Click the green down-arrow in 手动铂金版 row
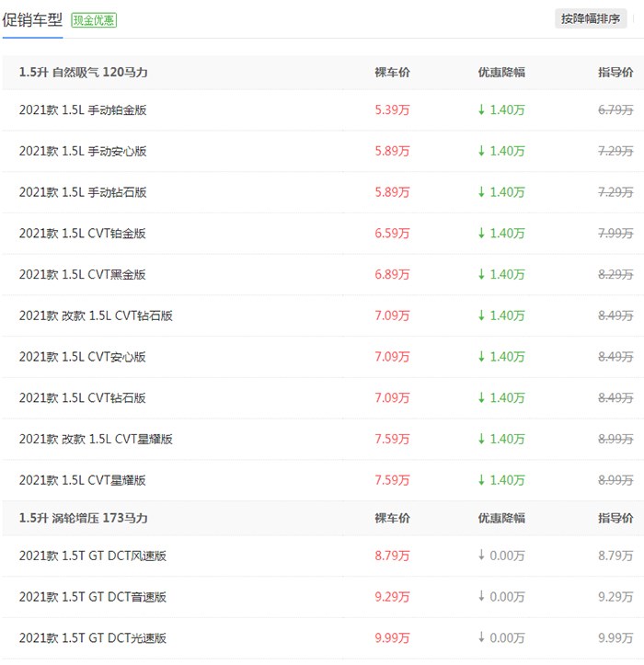This screenshot has width=644, height=665. coord(480,110)
